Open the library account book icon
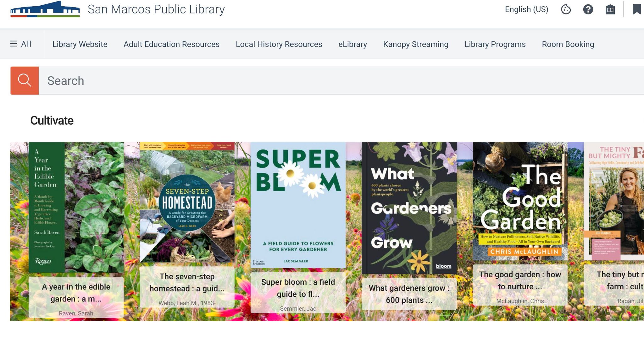The height and width of the screenshot is (337, 644). tap(610, 9)
